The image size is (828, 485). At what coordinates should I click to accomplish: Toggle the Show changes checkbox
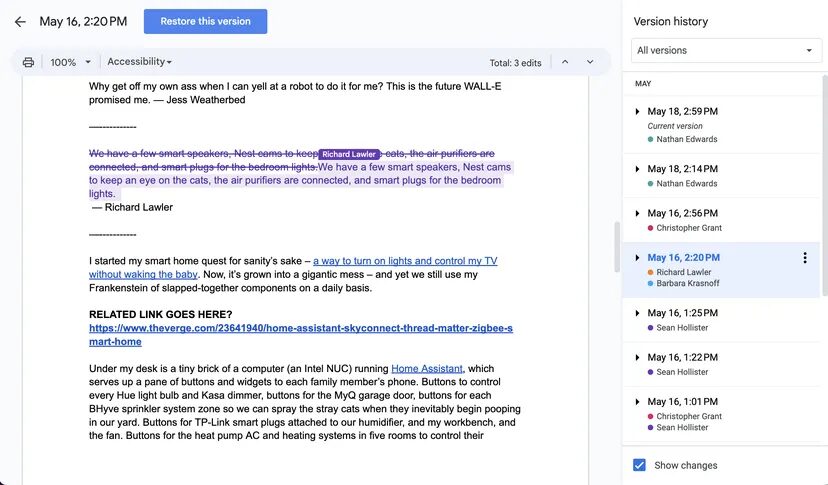[640, 465]
